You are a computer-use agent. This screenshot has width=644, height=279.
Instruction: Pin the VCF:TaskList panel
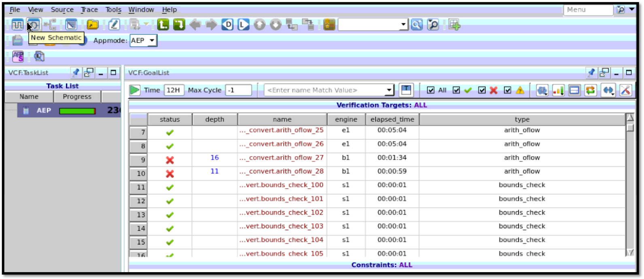(x=76, y=72)
